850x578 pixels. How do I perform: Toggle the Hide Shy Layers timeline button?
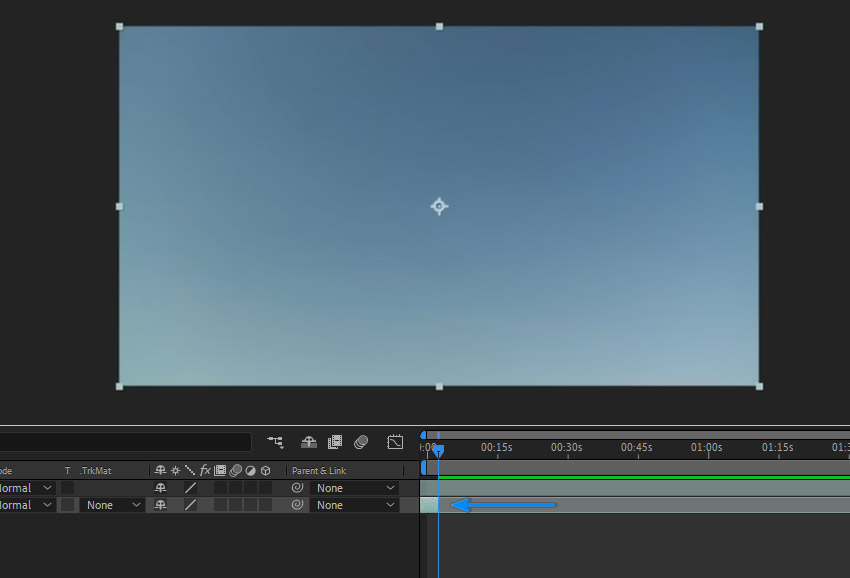click(309, 442)
